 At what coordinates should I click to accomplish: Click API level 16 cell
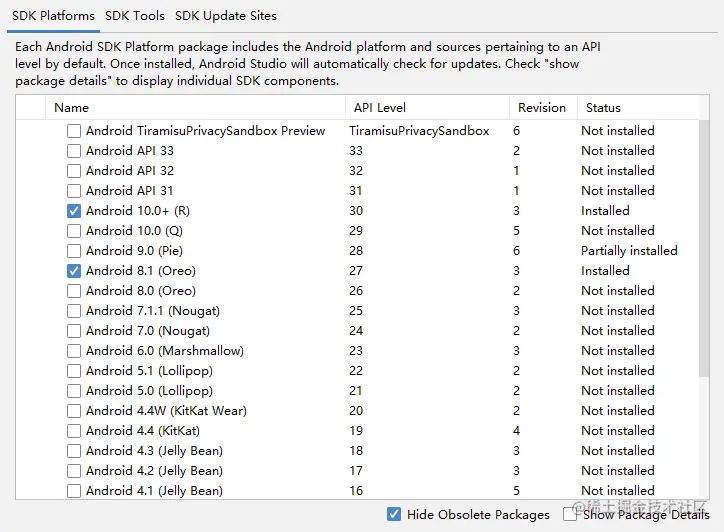(356, 490)
